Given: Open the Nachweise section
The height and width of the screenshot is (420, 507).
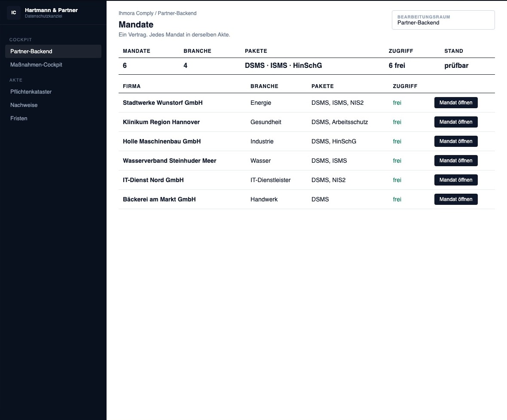Looking at the screenshot, I should click(53, 105).
